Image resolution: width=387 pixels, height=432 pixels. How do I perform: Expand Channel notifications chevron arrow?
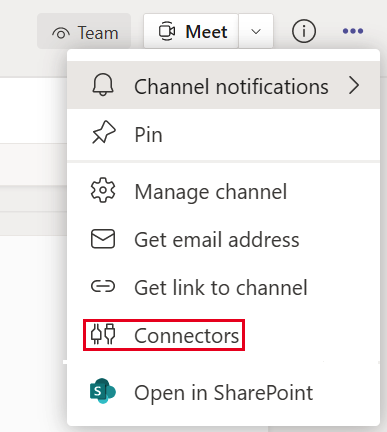click(x=354, y=86)
